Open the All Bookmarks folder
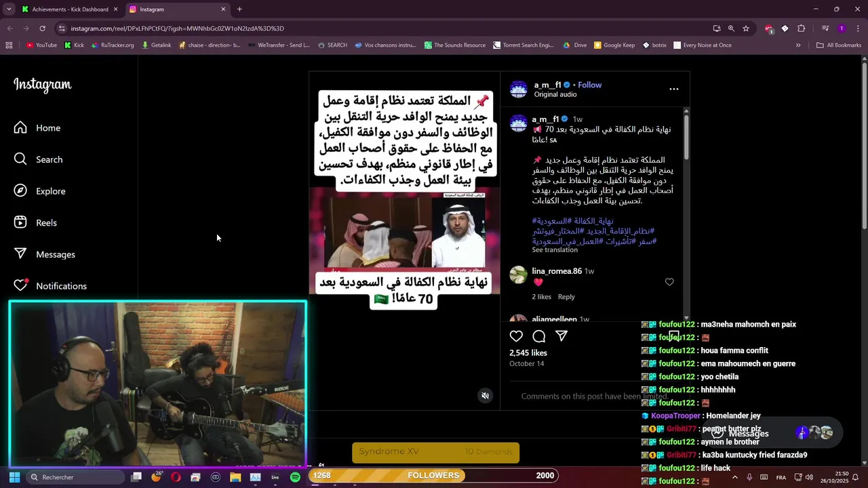 pyautogui.click(x=839, y=45)
